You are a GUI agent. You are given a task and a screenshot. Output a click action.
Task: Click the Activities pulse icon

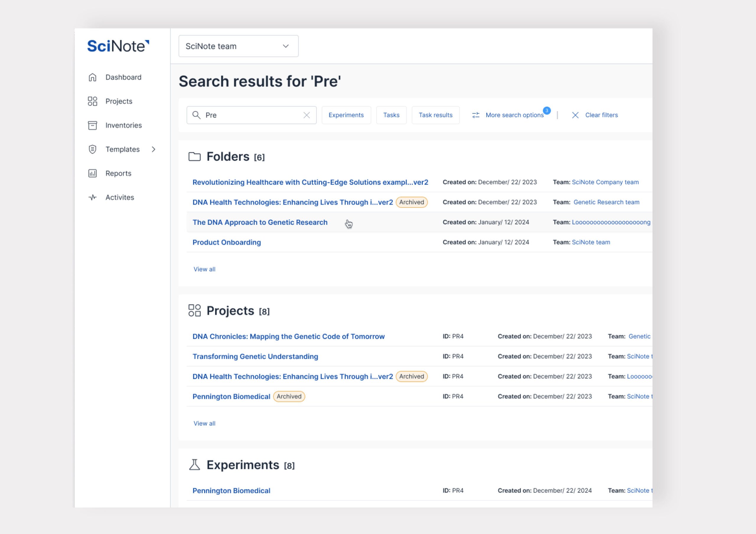tap(92, 197)
